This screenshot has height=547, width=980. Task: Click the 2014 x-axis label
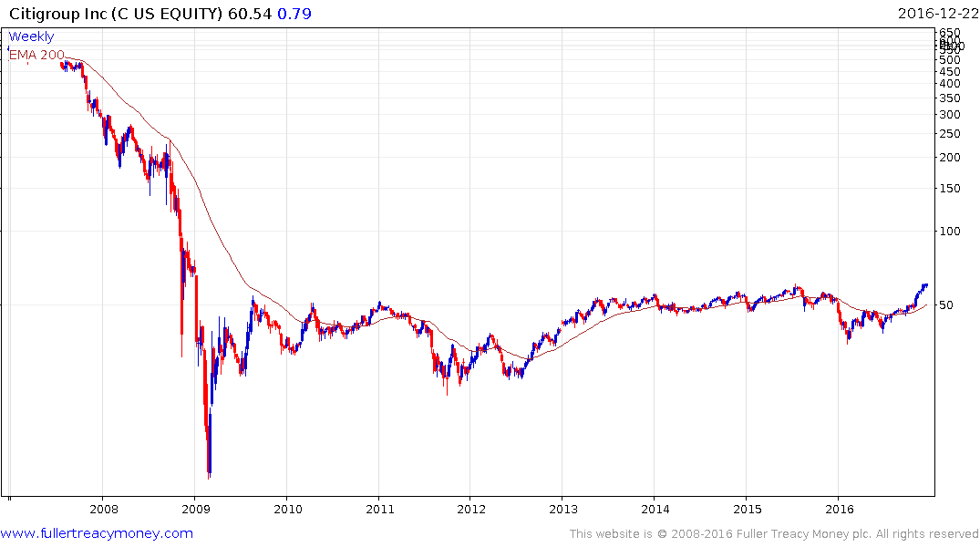tap(655, 509)
